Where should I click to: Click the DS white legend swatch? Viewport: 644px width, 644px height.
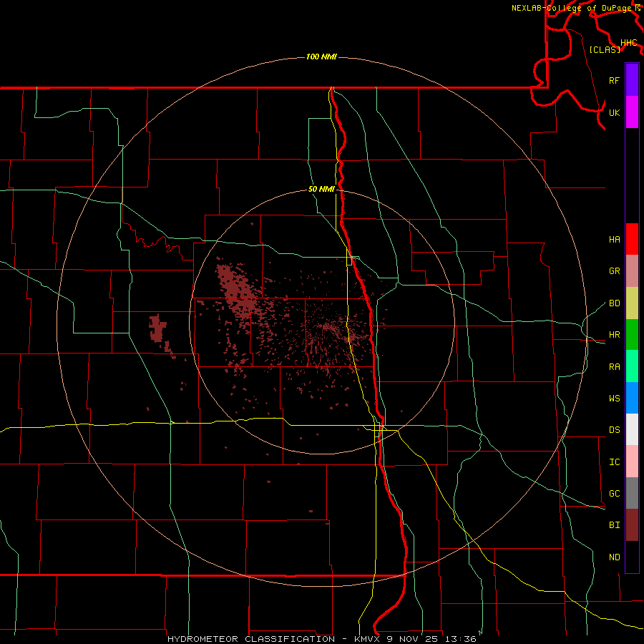632,429
